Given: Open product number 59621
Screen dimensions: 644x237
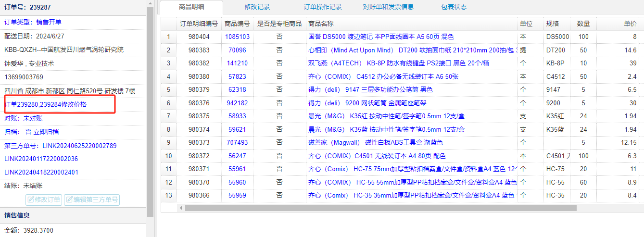Looking at the screenshot, I should [237, 129].
